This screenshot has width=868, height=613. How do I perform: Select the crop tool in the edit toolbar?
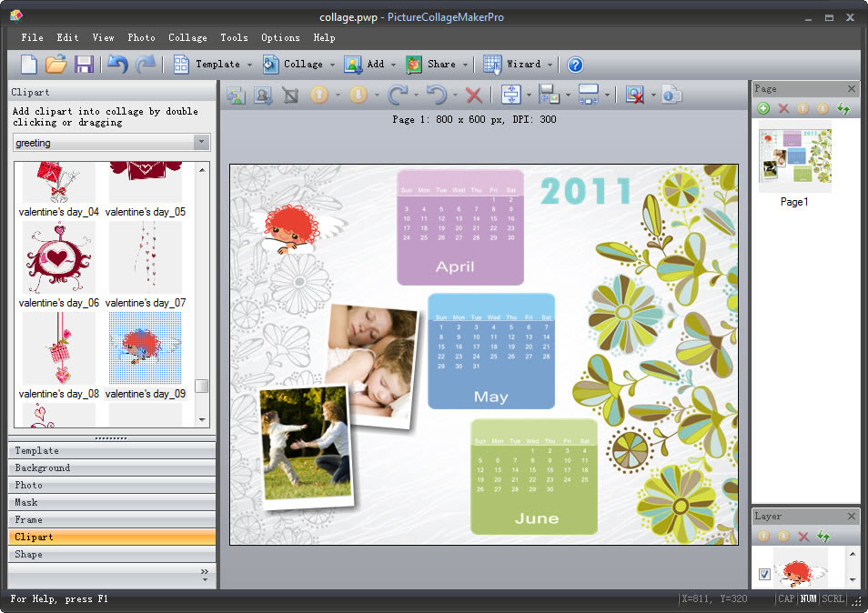click(289, 95)
